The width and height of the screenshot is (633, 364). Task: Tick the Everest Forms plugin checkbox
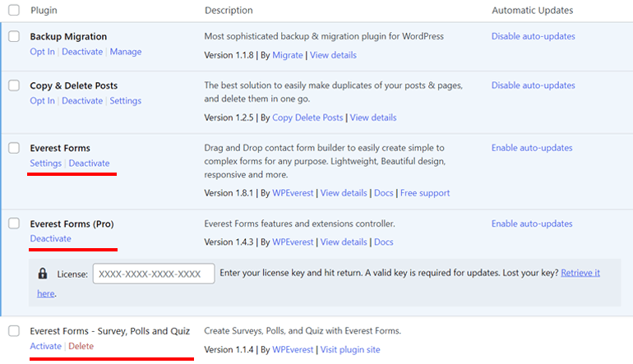(14, 148)
